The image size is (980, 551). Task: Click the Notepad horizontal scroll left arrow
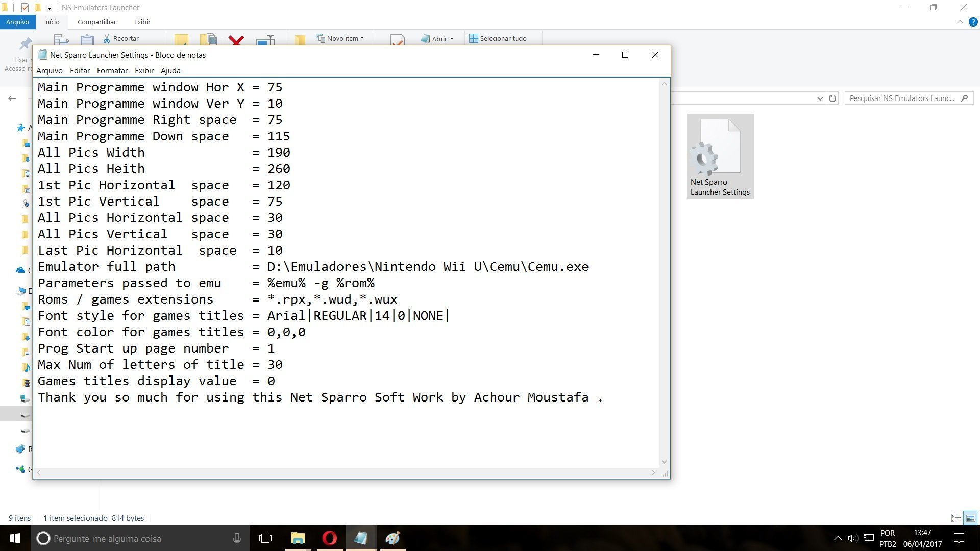(x=39, y=473)
